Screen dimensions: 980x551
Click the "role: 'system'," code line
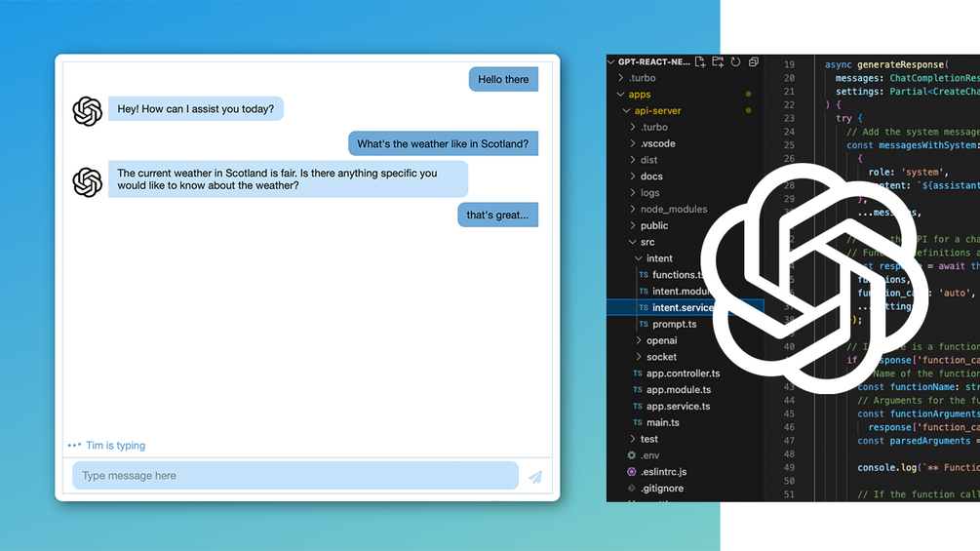(909, 172)
